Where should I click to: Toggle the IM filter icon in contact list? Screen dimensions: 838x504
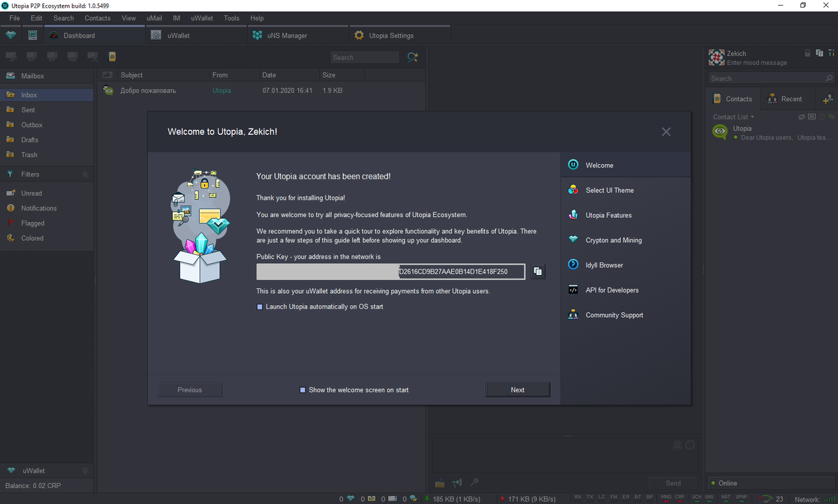(x=811, y=117)
